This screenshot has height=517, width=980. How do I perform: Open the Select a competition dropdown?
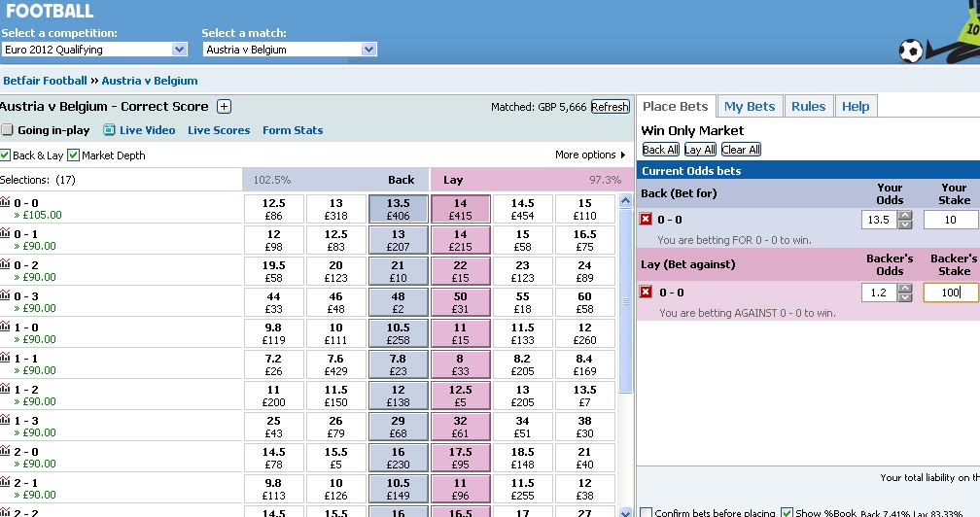[x=94, y=50]
